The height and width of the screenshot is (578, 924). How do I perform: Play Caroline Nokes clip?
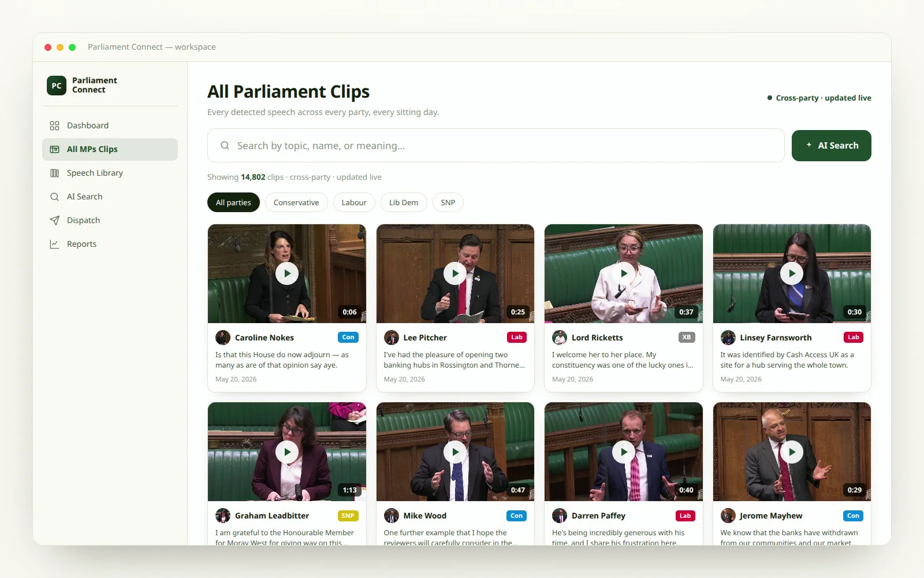(287, 273)
